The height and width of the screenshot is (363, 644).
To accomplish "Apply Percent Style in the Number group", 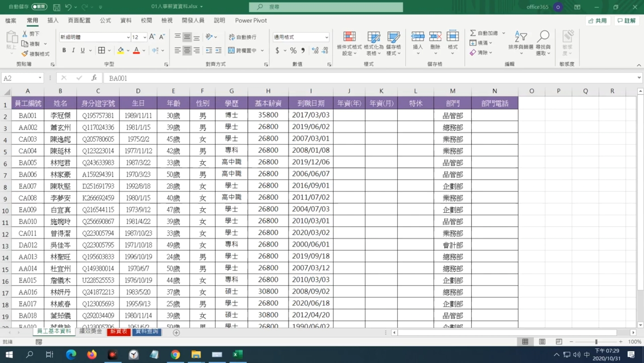I will tap(293, 51).
